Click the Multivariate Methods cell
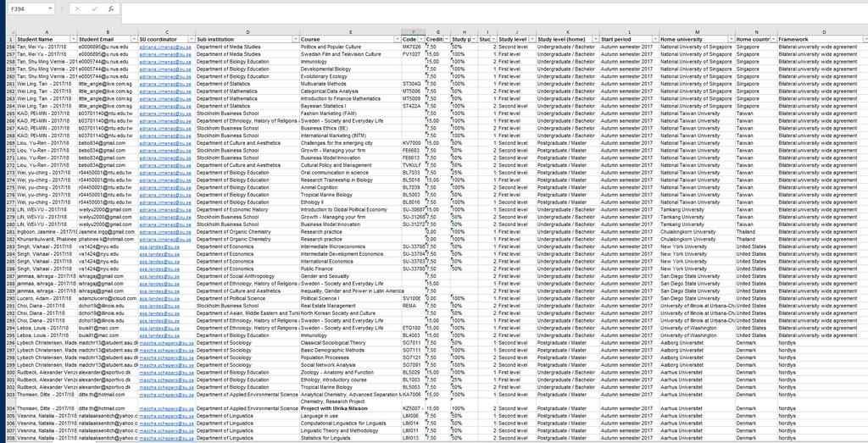 click(x=350, y=84)
